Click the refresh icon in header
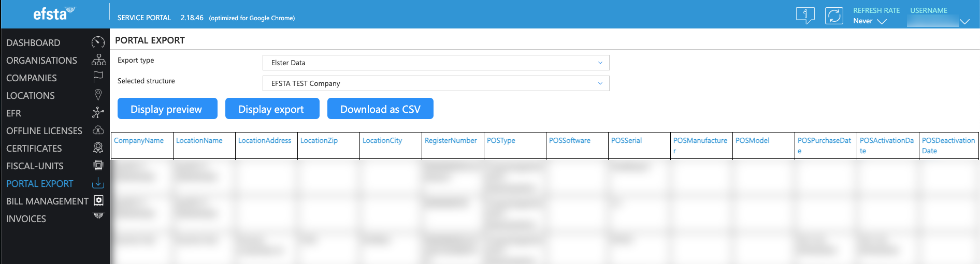This screenshot has width=980, height=264. pos(834,16)
